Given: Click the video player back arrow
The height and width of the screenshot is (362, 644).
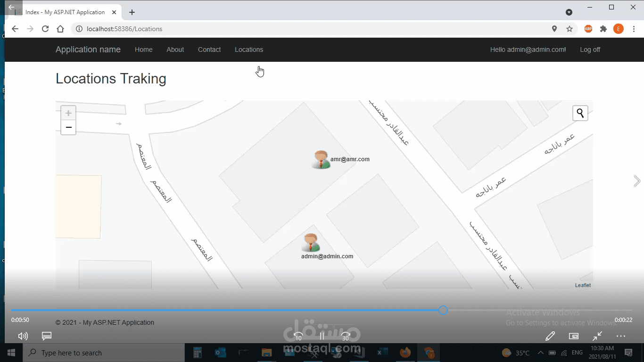Looking at the screenshot, I should pyautogui.click(x=11, y=7).
